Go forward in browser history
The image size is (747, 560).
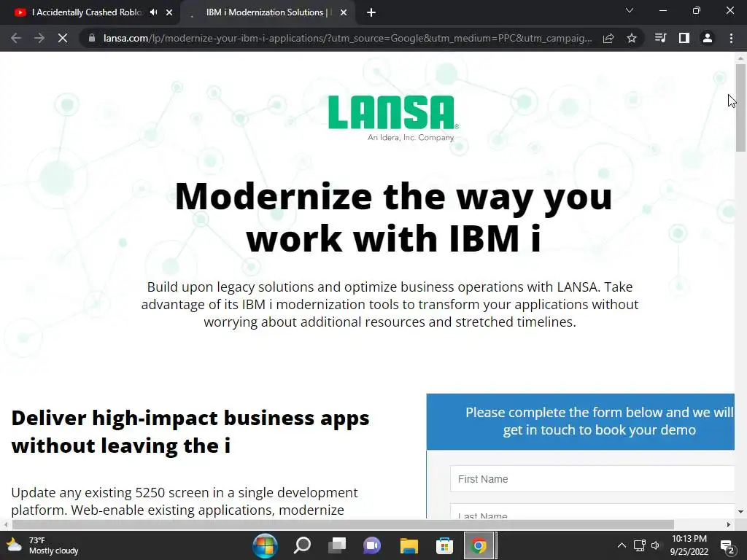tap(39, 38)
